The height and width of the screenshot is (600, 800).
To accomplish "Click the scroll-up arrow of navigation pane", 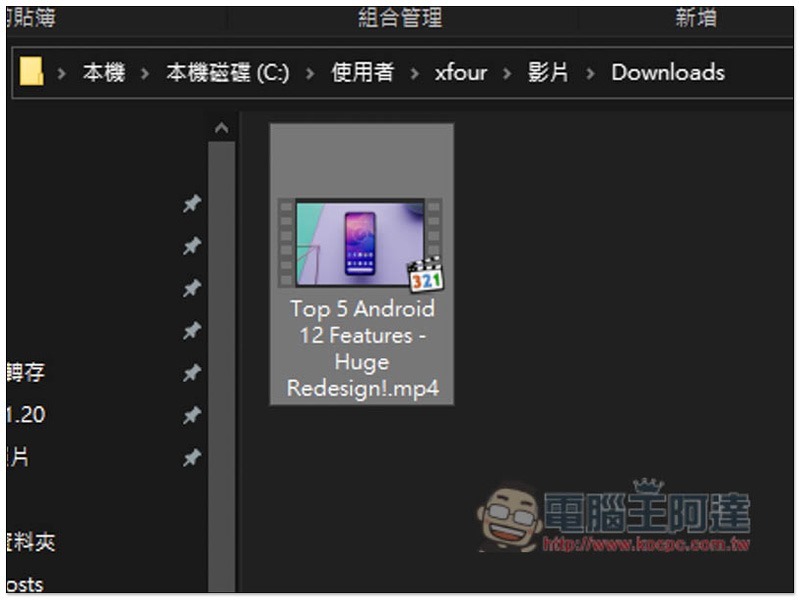I will (x=221, y=129).
